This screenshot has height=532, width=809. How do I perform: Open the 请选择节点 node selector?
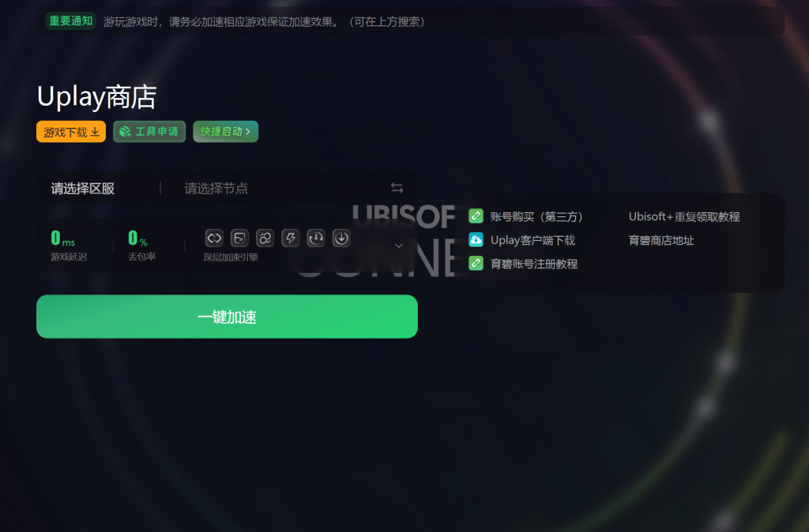pos(216,188)
